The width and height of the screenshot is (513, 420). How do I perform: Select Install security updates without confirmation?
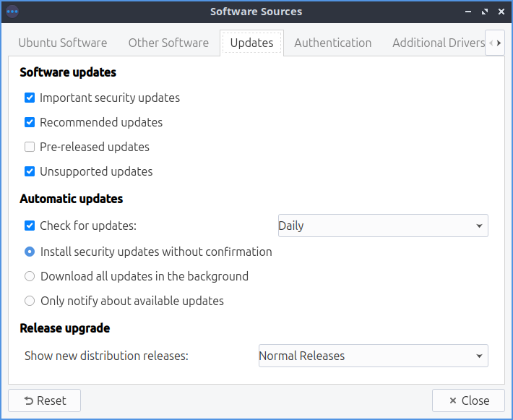(x=30, y=252)
